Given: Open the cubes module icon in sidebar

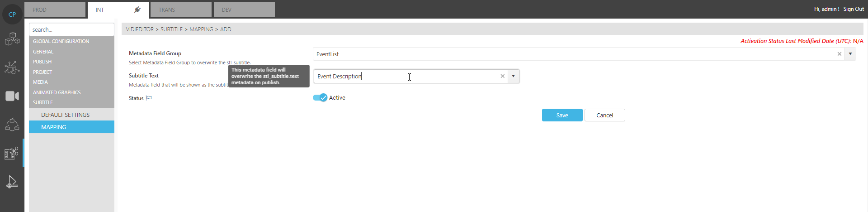Looking at the screenshot, I should coord(12,39).
